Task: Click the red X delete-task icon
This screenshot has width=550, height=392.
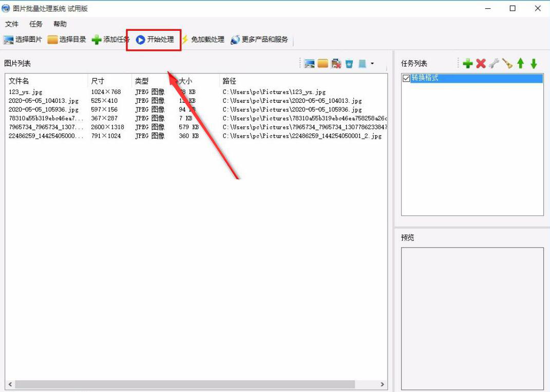Action: pos(481,64)
